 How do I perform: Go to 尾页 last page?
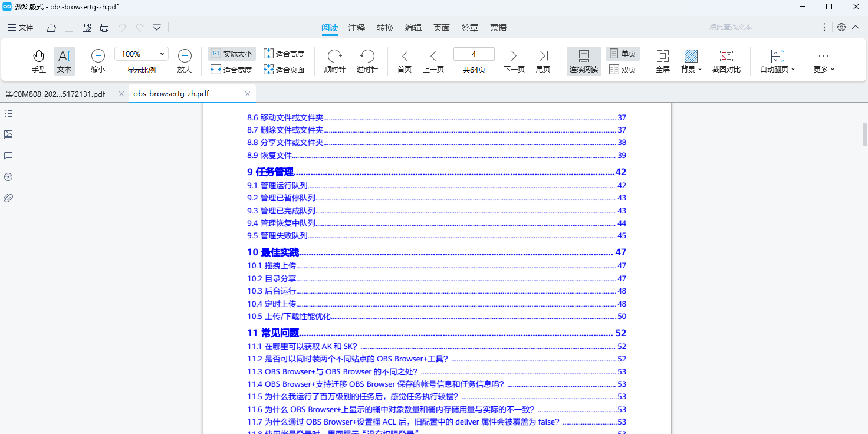(x=543, y=61)
